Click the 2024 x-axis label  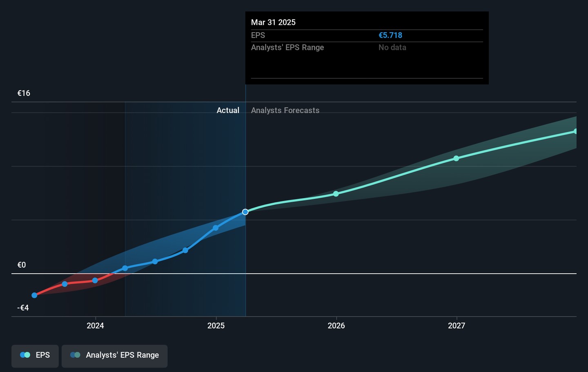[95, 325]
